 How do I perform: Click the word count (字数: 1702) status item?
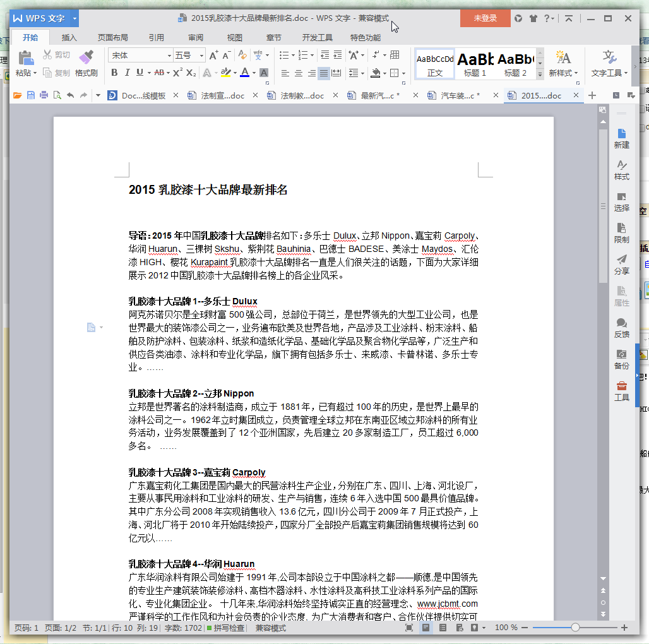pos(183,628)
